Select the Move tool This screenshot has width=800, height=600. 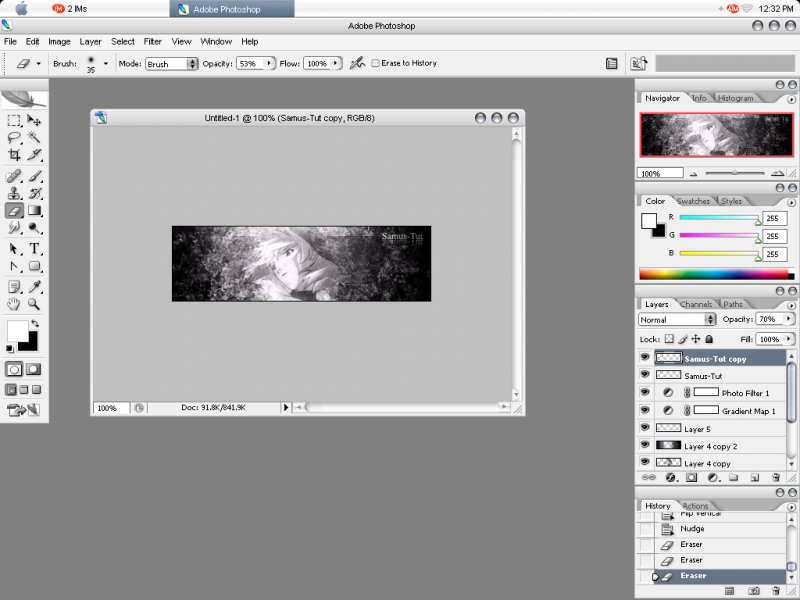coord(34,120)
